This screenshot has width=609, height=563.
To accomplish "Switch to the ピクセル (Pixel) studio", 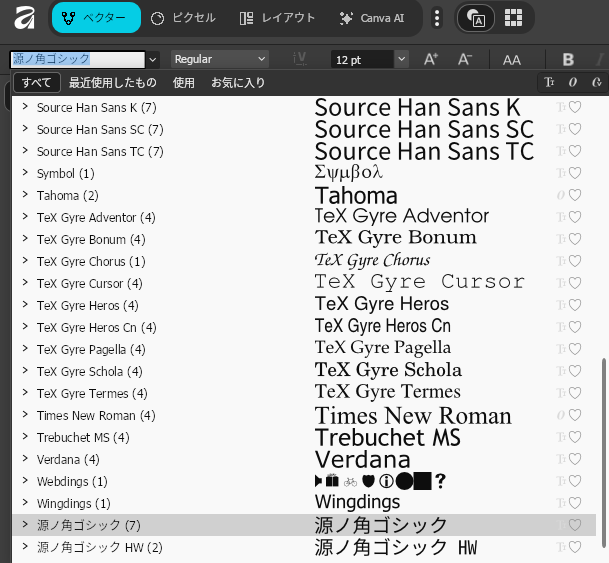I will pos(183,18).
